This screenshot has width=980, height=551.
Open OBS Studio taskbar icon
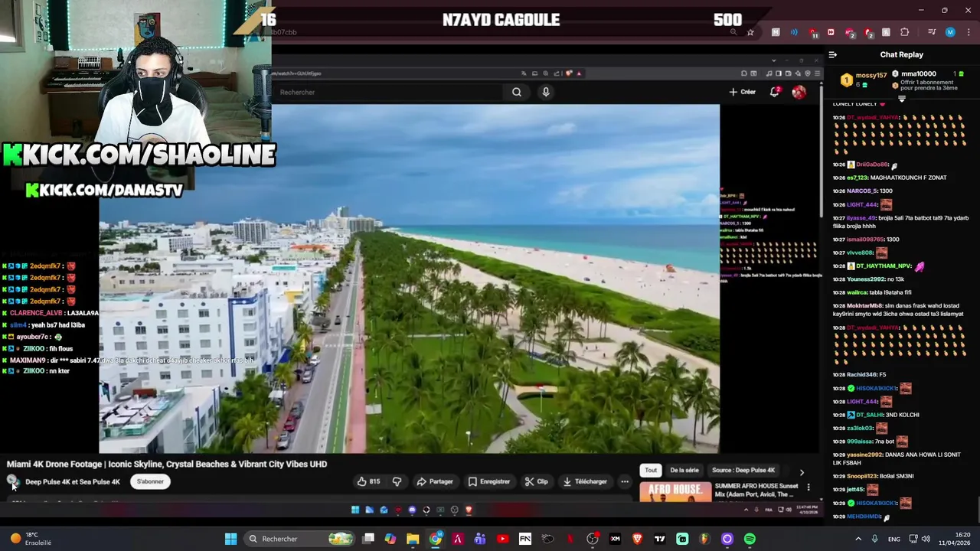[593, 539]
